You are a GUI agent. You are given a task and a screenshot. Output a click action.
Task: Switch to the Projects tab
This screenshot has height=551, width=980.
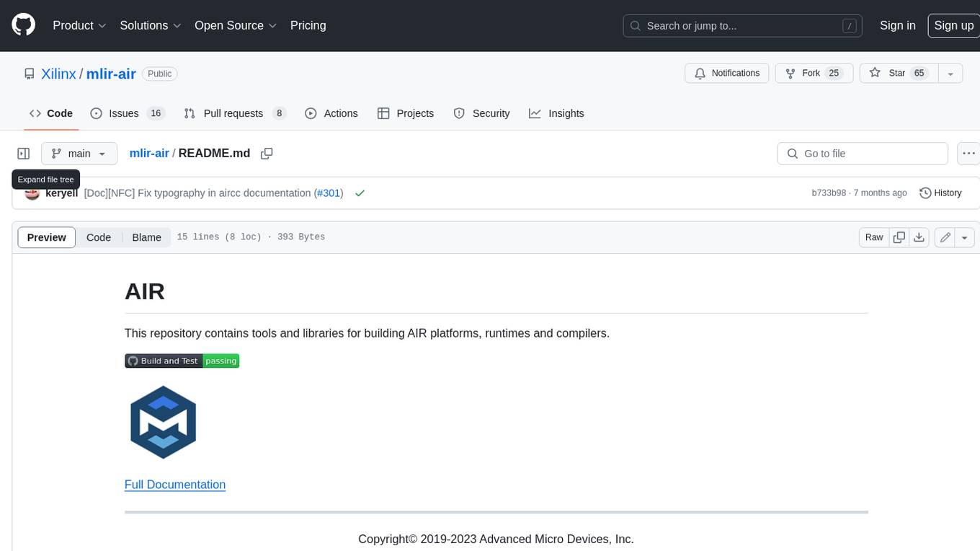pyautogui.click(x=406, y=113)
